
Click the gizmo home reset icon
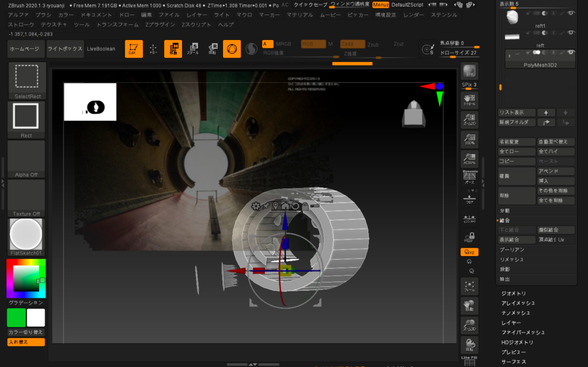(x=285, y=206)
